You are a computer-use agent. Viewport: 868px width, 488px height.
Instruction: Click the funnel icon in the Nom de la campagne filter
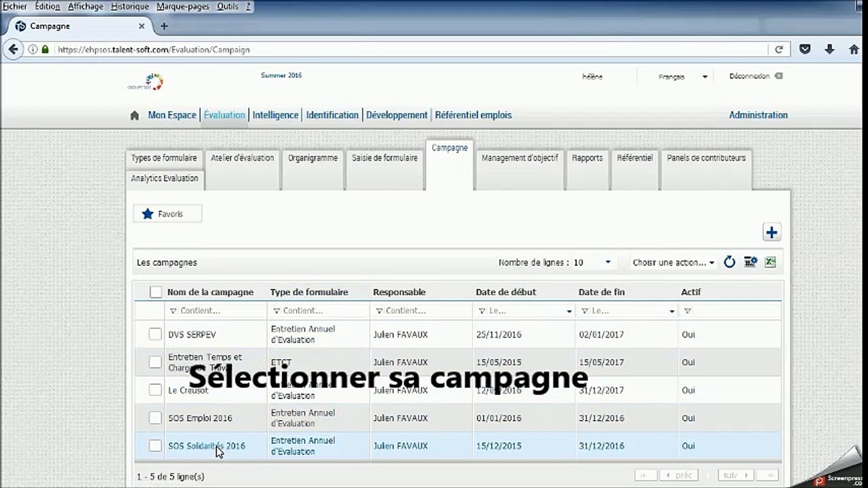(x=173, y=311)
